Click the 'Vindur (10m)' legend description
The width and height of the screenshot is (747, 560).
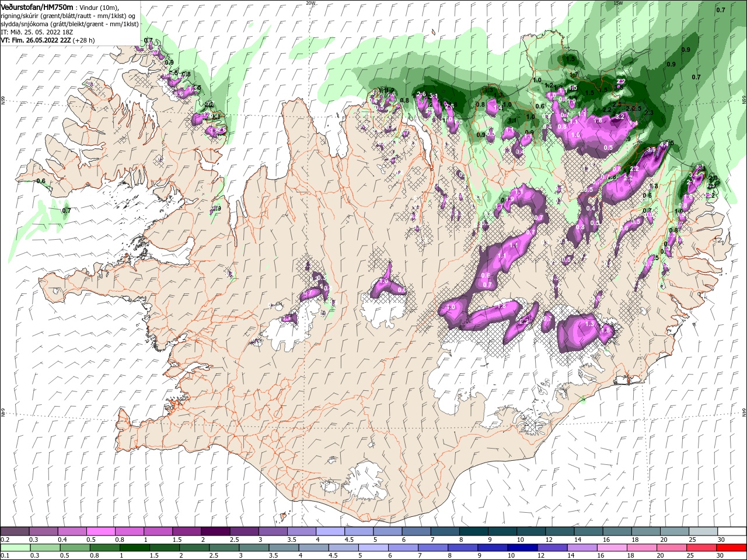[99, 8]
